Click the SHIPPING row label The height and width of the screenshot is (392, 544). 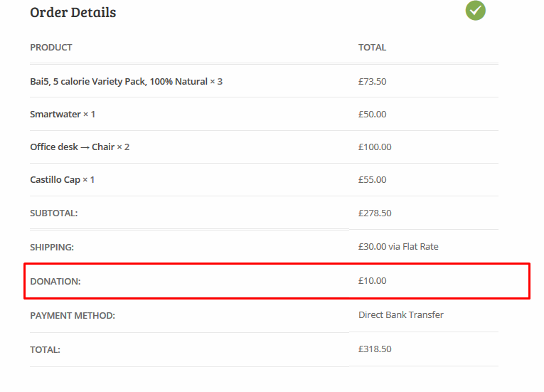click(x=52, y=247)
